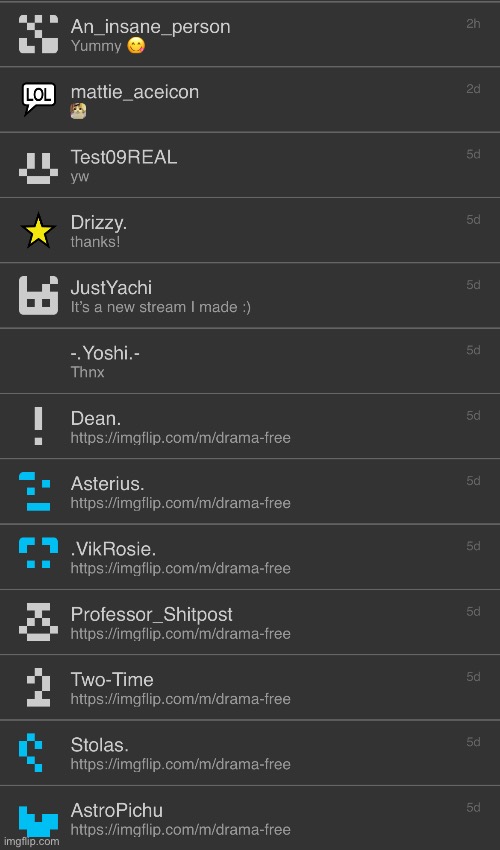
Task: Click Two-Time's gray pixel avatar
Action: [x=39, y=687]
